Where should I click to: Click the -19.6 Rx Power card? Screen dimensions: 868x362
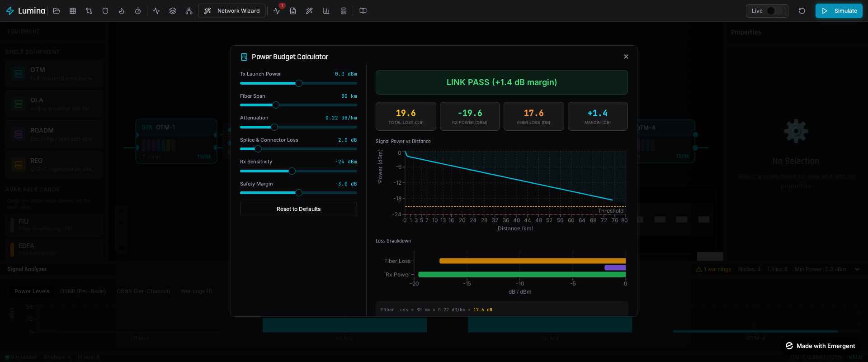coord(470,116)
